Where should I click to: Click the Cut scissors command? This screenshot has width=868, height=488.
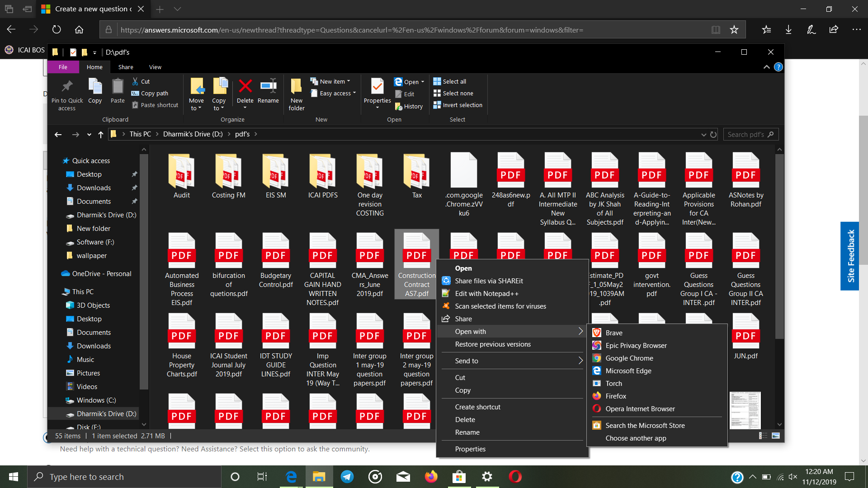click(141, 81)
